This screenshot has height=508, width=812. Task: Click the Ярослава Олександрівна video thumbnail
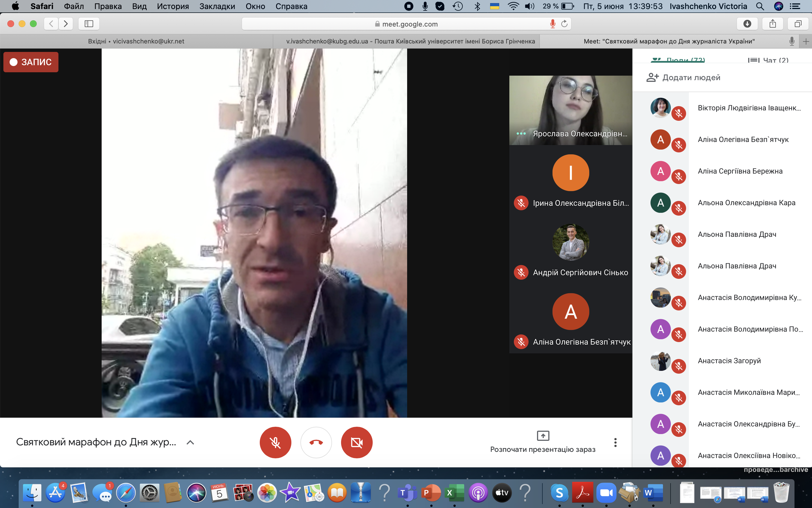pyautogui.click(x=570, y=110)
